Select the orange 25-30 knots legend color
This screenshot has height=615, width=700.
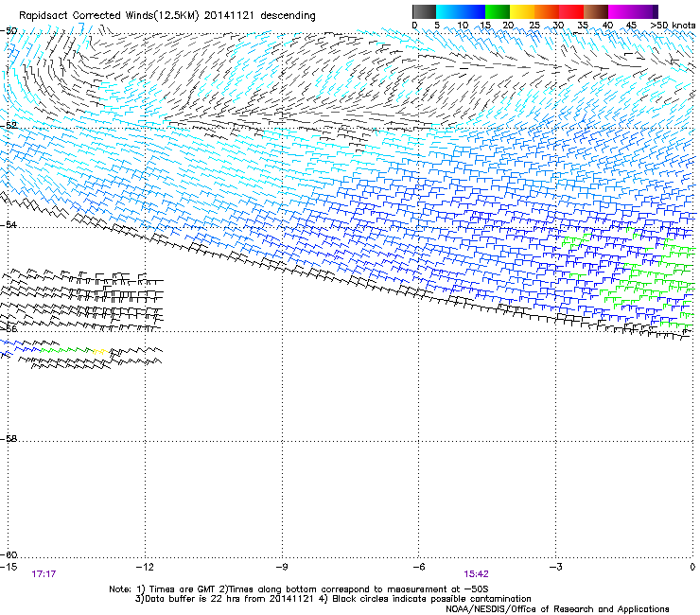pos(547,11)
